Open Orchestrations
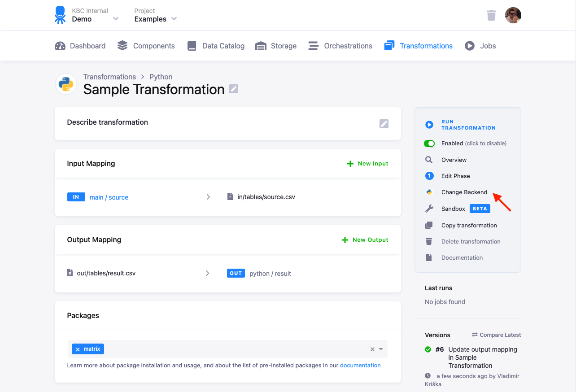The height and width of the screenshot is (392, 576). [340, 46]
